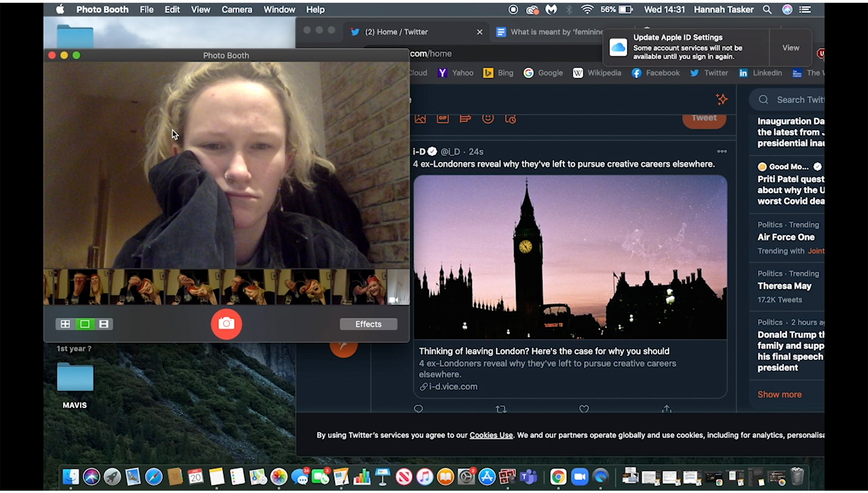868x493 pixels.
Task: Click the Wi-Fi status icon
Action: [587, 9]
